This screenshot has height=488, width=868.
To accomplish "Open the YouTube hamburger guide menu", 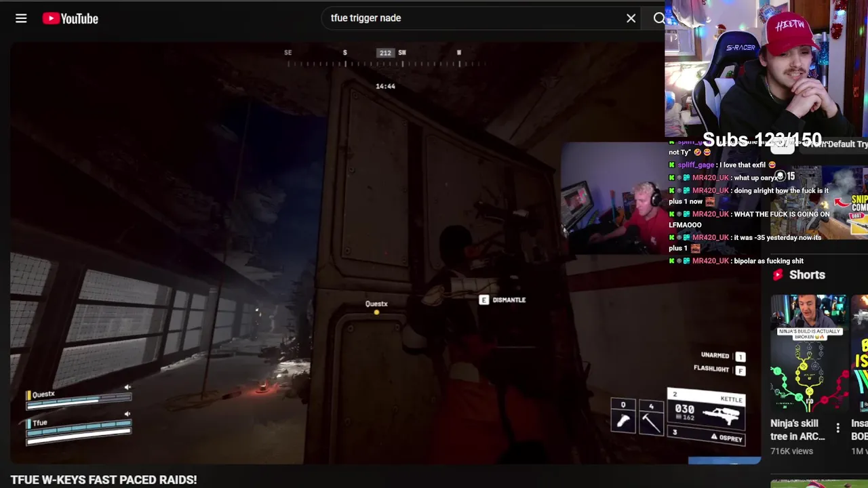I will [21, 18].
